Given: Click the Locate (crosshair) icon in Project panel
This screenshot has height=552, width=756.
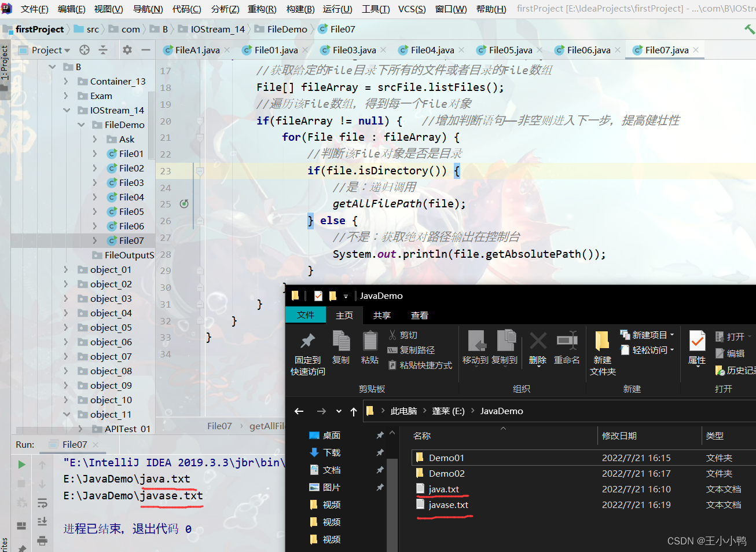Looking at the screenshot, I should (x=85, y=50).
